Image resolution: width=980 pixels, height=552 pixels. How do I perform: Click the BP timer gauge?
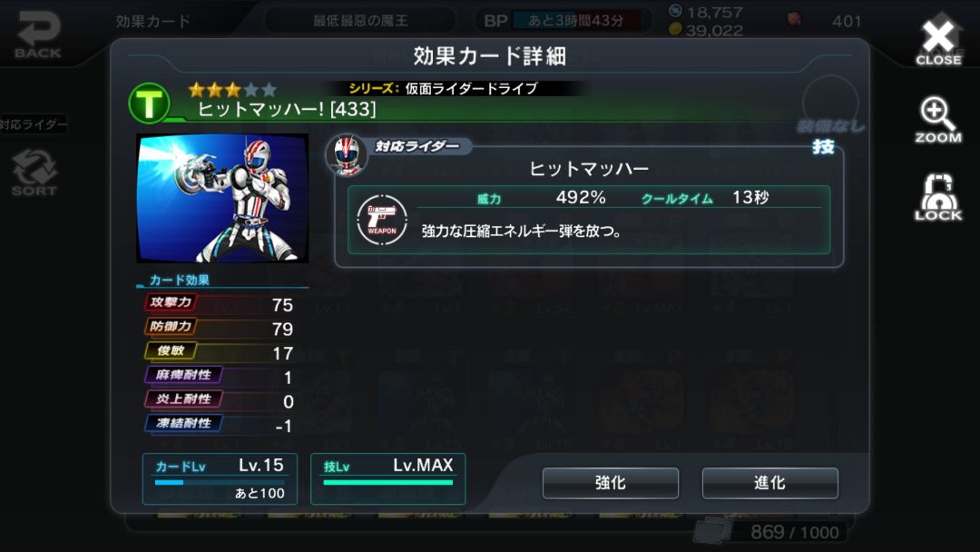575,21
